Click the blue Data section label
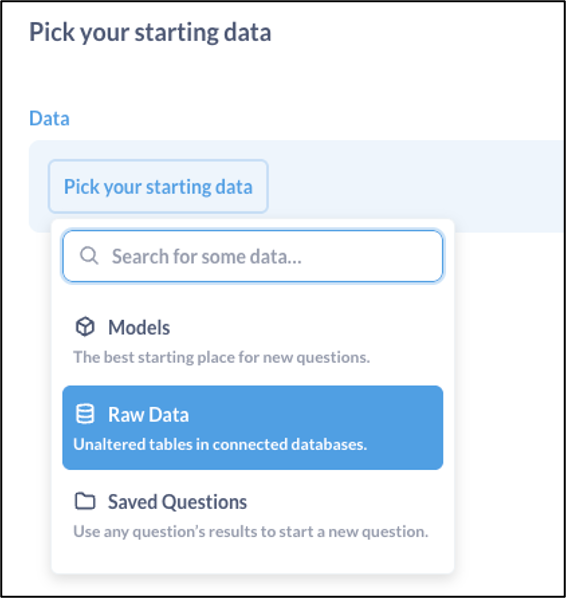This screenshot has width=566, height=598. pyautogui.click(x=50, y=118)
